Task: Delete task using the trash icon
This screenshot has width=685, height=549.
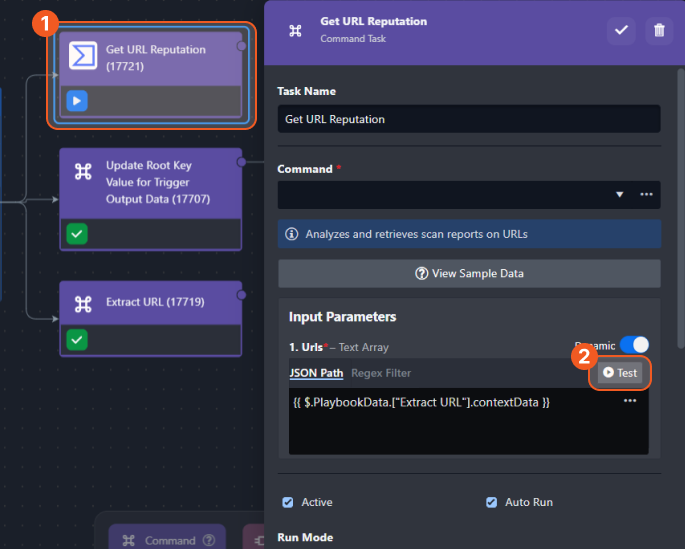Action: click(659, 30)
